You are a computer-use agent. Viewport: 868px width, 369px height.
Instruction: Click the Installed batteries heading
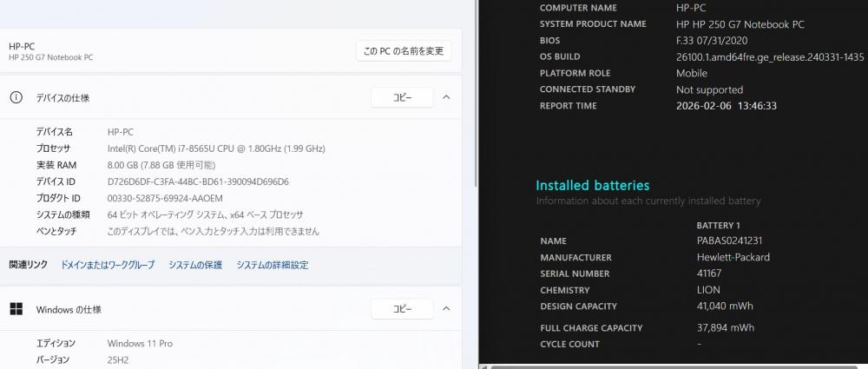point(592,186)
